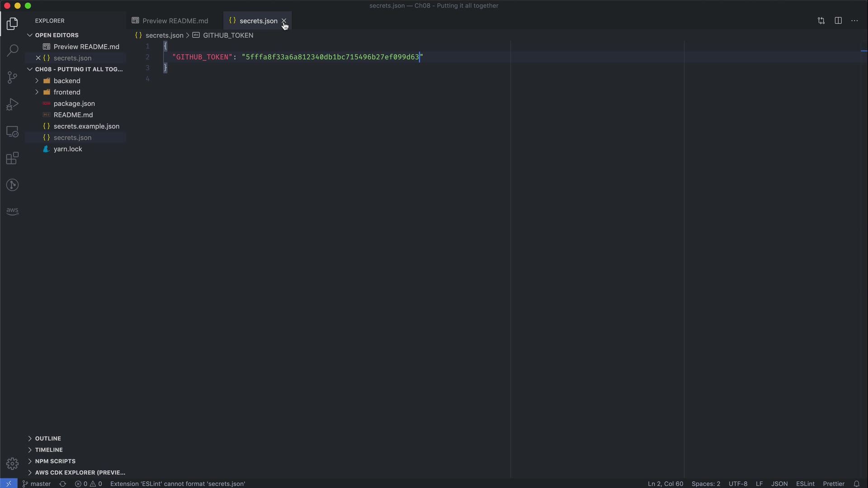
Task: Click the Open Changes compare icon
Action: coord(821,21)
